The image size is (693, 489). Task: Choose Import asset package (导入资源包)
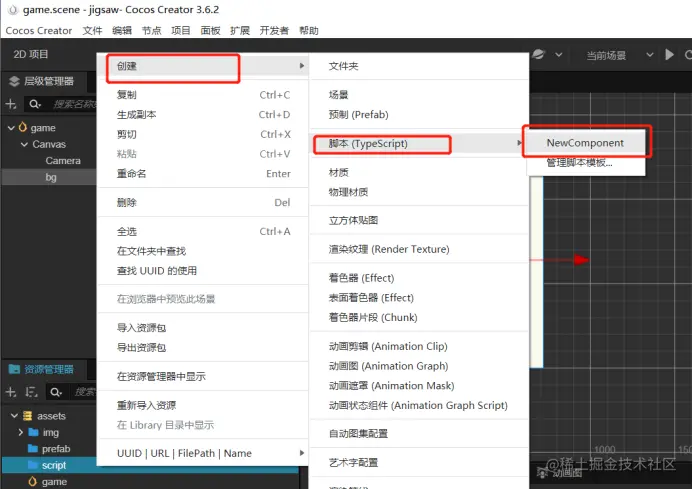pyautogui.click(x=203, y=328)
